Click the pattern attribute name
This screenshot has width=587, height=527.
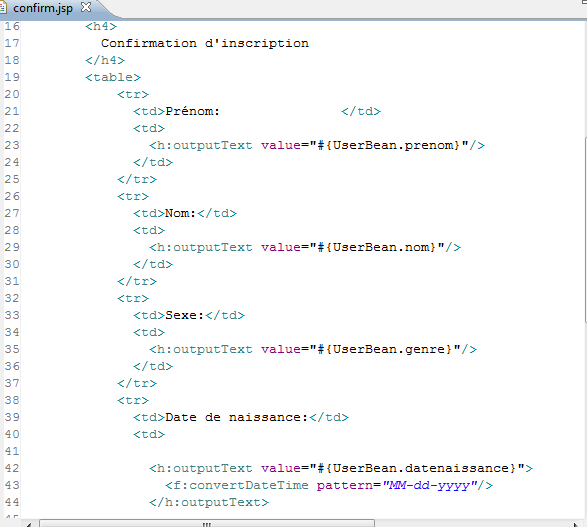[344, 486]
